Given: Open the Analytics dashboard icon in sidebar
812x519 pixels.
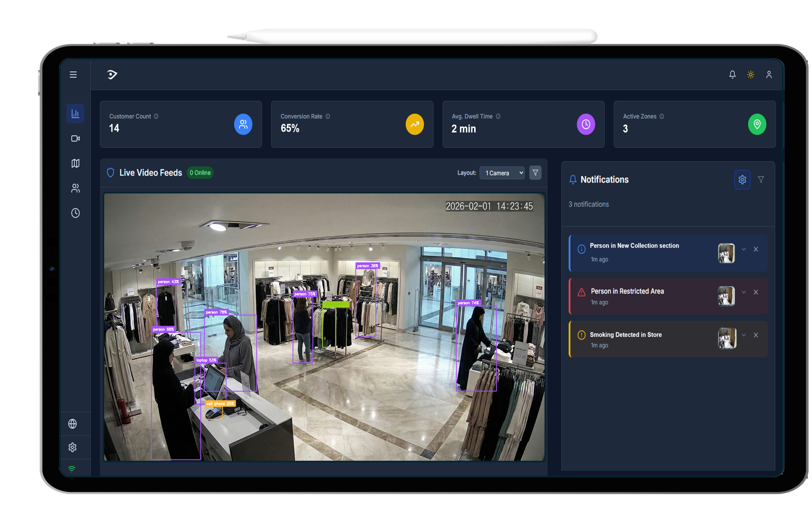Looking at the screenshot, I should click(75, 114).
